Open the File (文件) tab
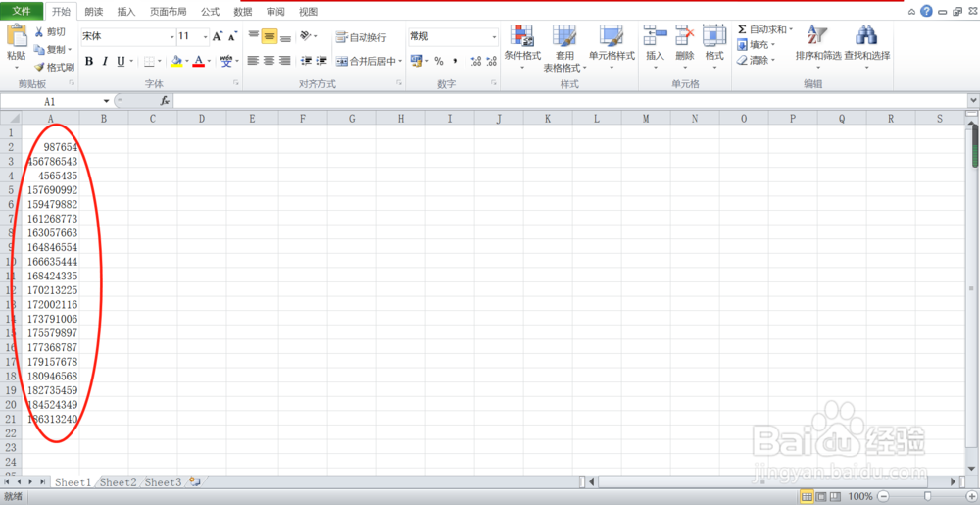This screenshot has height=505, width=980. coord(22,11)
